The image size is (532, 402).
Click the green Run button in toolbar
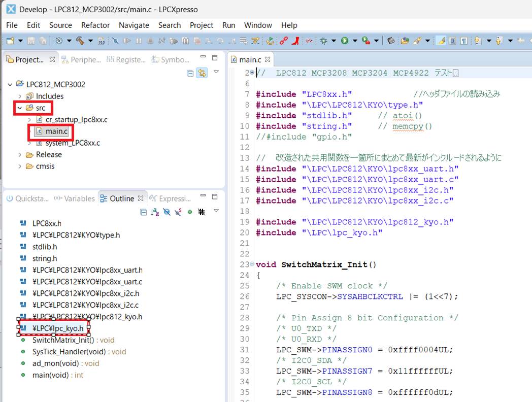click(345, 41)
